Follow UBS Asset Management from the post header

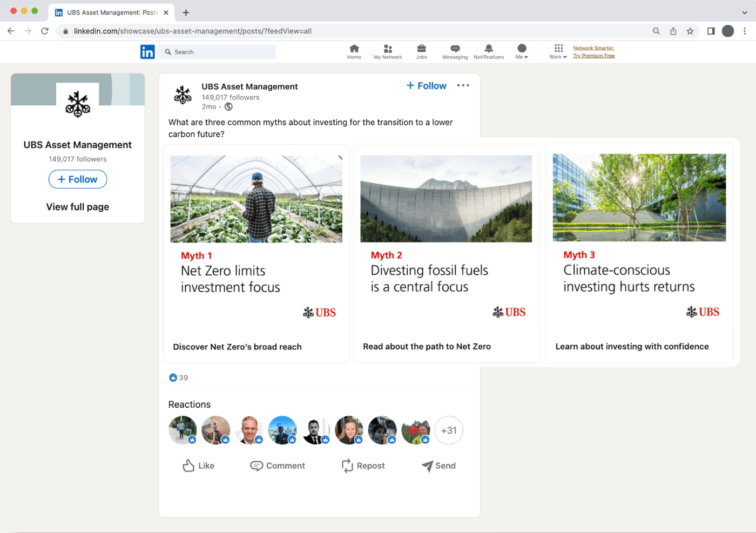(427, 86)
